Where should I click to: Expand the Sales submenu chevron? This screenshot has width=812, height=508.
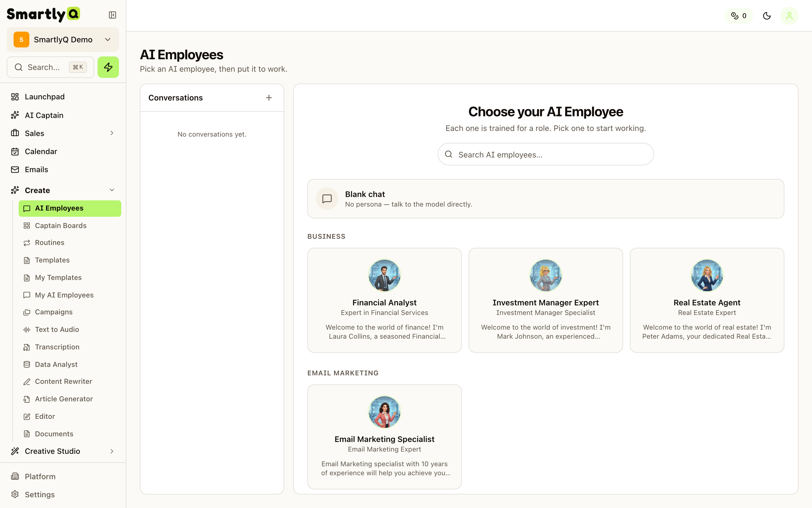112,133
